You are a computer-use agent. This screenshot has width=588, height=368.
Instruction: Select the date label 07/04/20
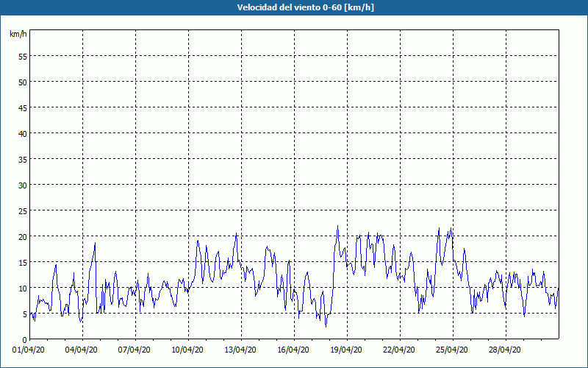[x=135, y=350]
